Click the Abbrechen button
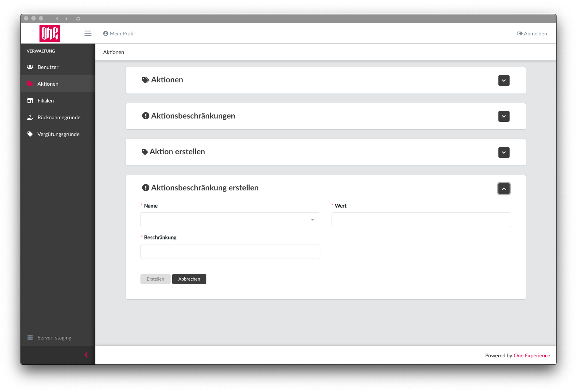 [189, 279]
